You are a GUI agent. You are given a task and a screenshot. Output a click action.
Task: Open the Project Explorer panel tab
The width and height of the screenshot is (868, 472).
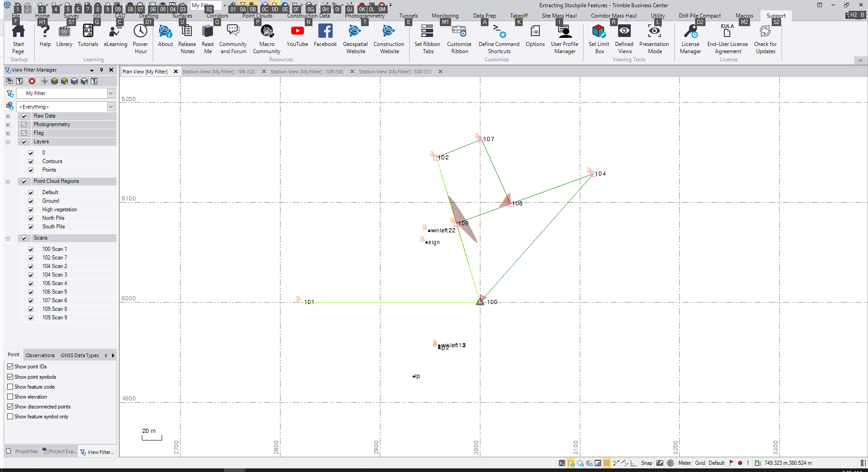point(59,451)
